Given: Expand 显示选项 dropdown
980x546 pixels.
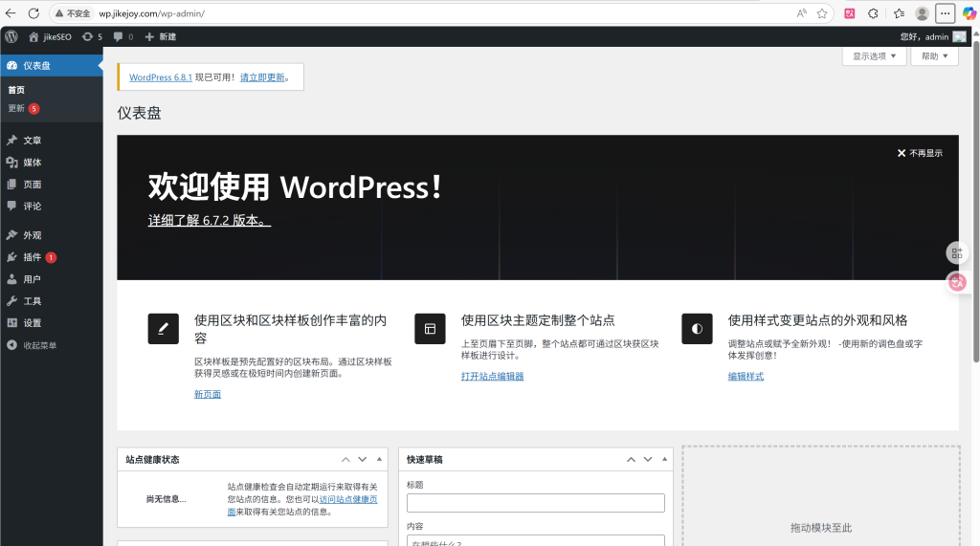Looking at the screenshot, I should (875, 56).
